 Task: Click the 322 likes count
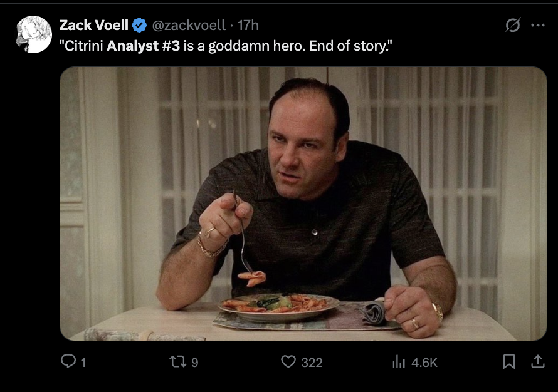coord(312,362)
